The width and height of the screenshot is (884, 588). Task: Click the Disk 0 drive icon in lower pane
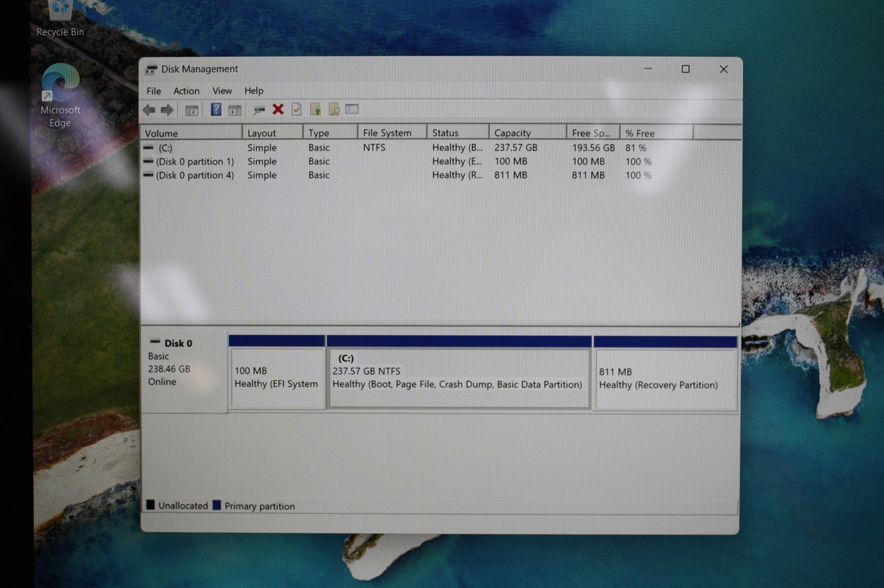tap(155, 342)
